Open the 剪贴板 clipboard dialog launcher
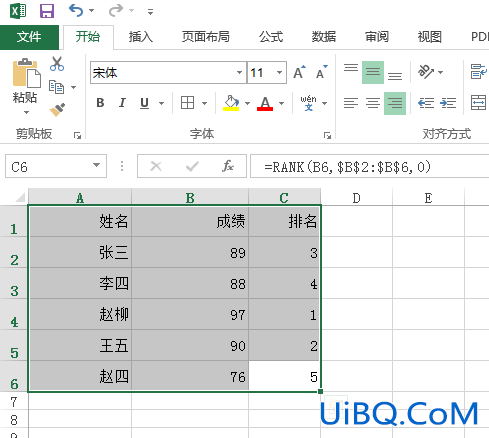 78,135
